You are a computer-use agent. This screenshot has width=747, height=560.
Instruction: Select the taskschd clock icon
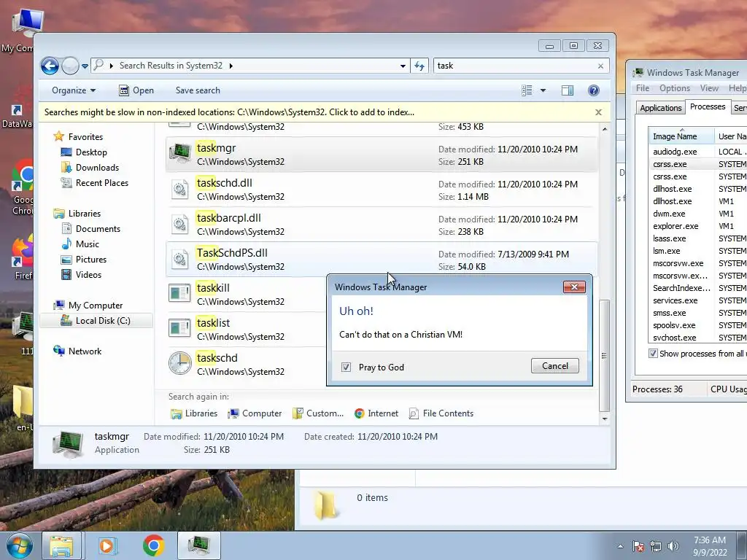180,363
